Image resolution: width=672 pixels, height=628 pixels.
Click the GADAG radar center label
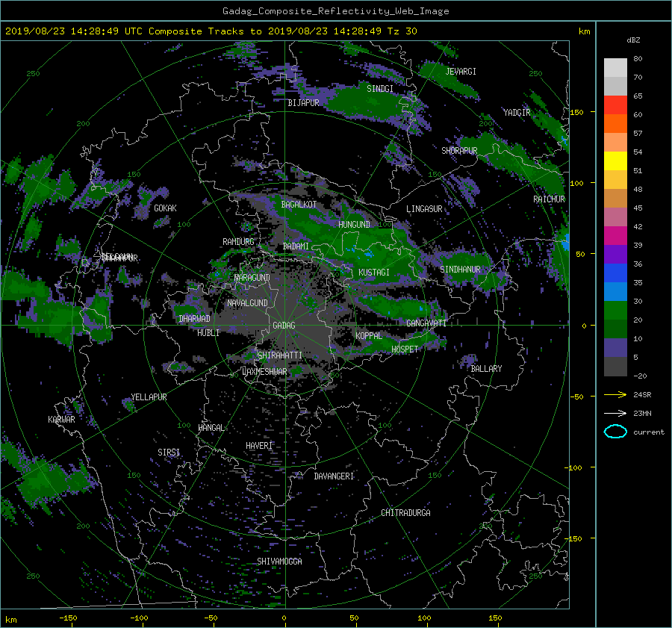pos(284,326)
